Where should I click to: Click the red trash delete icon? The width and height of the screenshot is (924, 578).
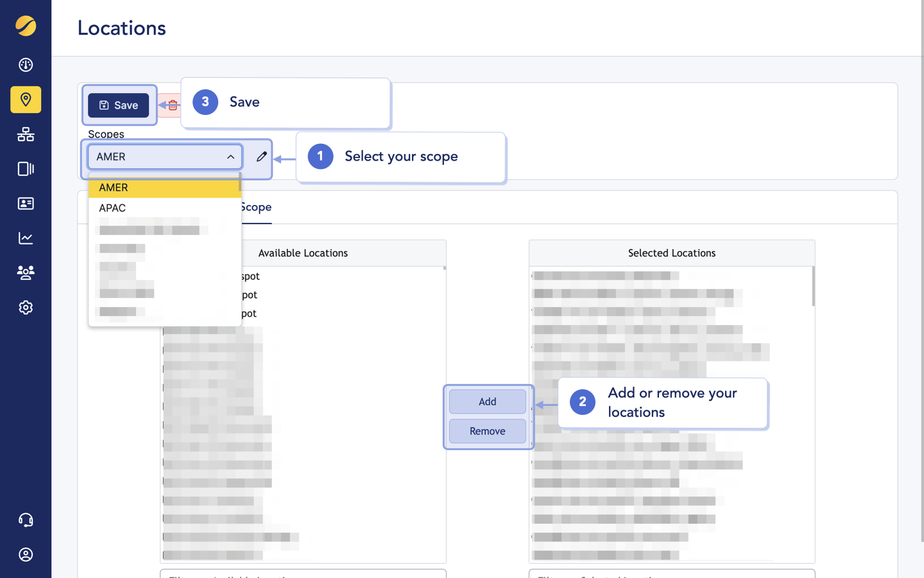click(x=172, y=105)
